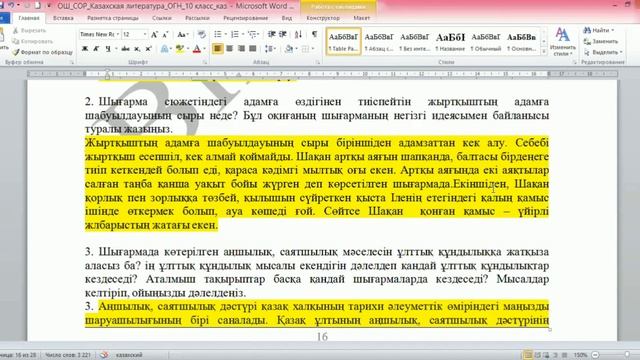The image size is (640, 360).
Task: Toggle show paragraph marks (¶)
Action: pos(314,34)
